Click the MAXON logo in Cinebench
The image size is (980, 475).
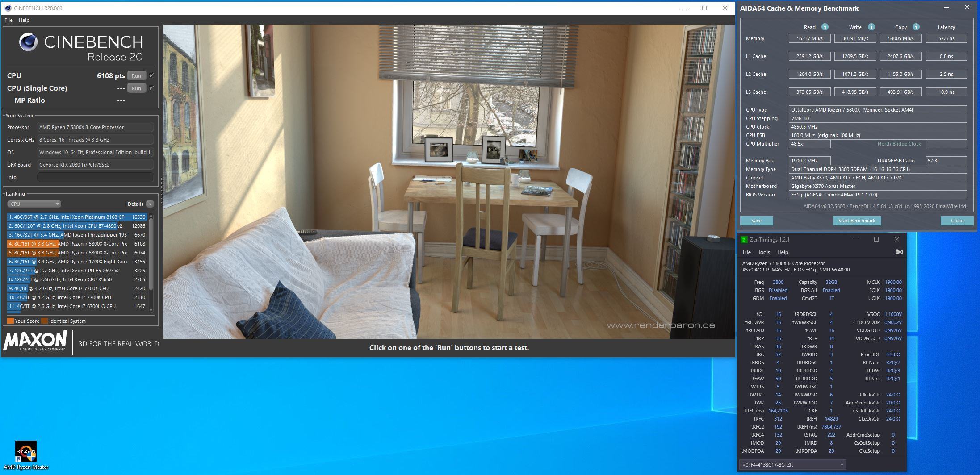(35, 342)
